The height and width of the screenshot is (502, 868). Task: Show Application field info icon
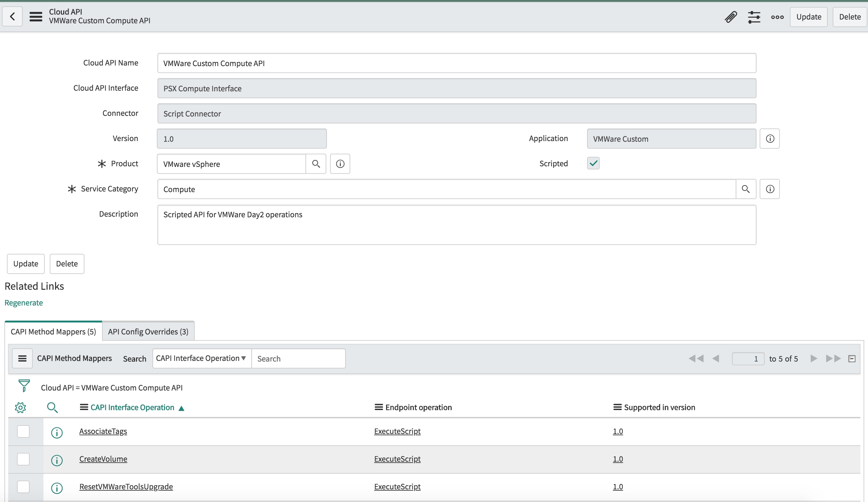[770, 138]
